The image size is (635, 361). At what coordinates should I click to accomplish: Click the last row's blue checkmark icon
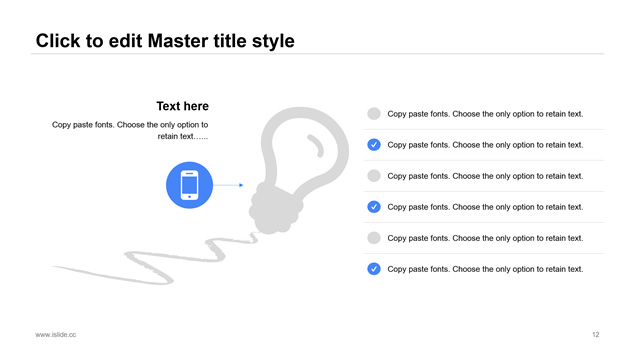coord(374,269)
